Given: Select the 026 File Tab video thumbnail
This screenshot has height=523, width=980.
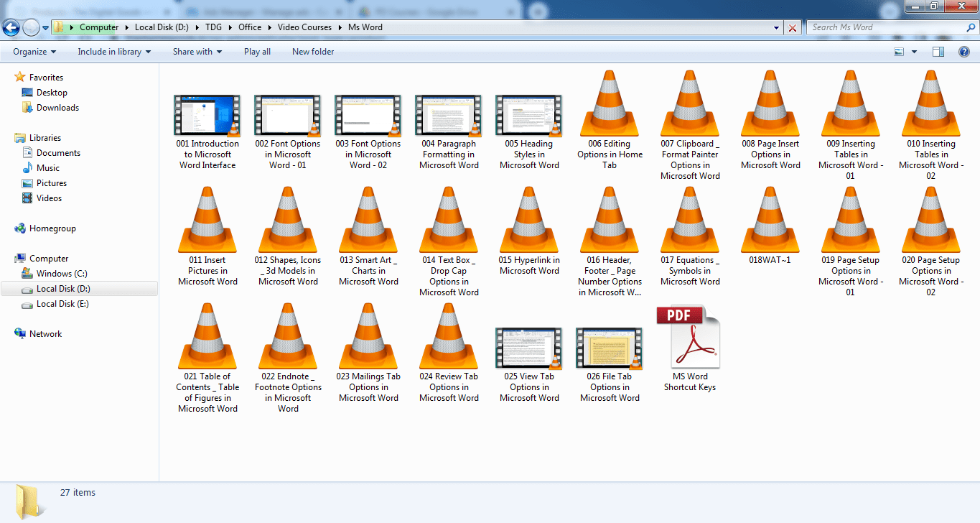Looking at the screenshot, I should point(610,348).
